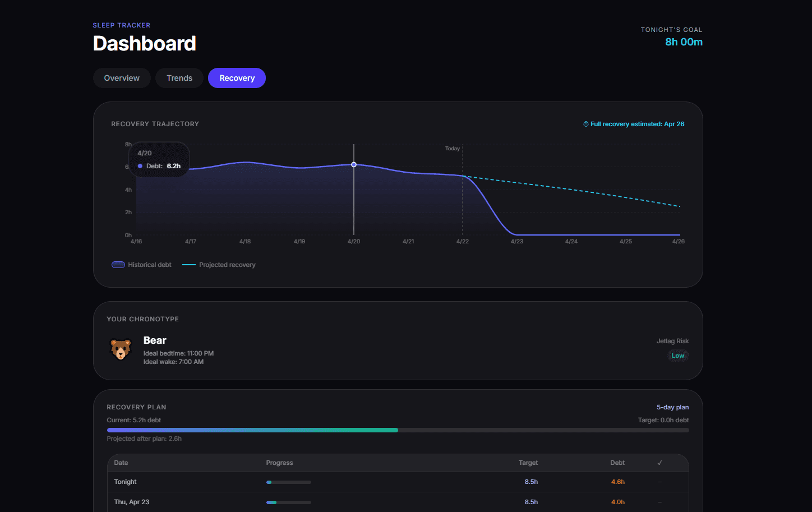Click the 8h 00m tonight's goal value
812x512 pixels.
(x=684, y=42)
